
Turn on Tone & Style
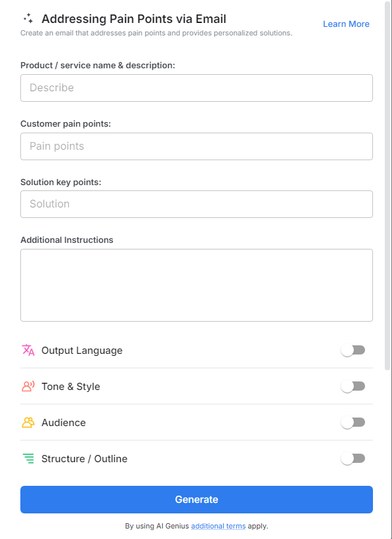point(353,386)
